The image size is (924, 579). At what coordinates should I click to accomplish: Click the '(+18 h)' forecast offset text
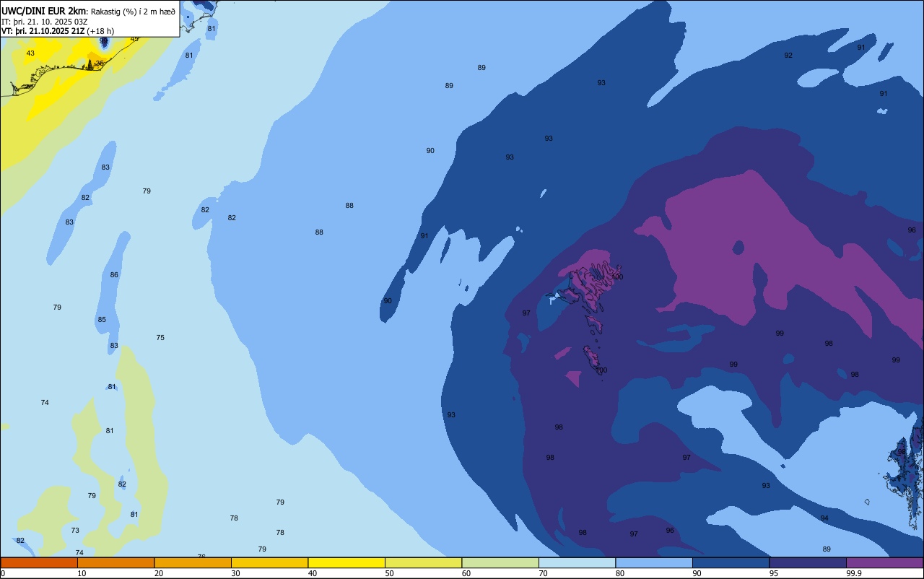(100, 31)
